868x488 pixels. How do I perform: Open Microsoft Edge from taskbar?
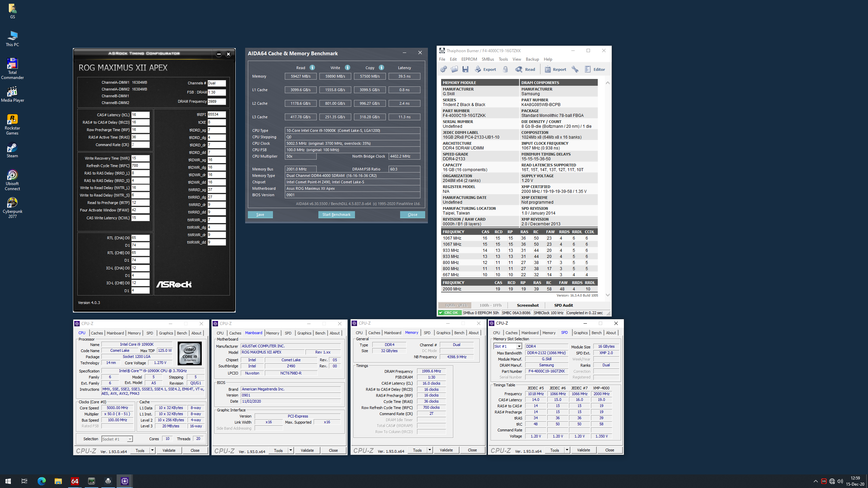tap(41, 481)
